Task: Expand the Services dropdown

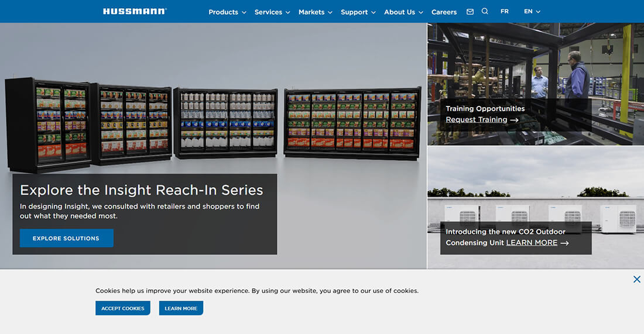Action: (x=272, y=12)
